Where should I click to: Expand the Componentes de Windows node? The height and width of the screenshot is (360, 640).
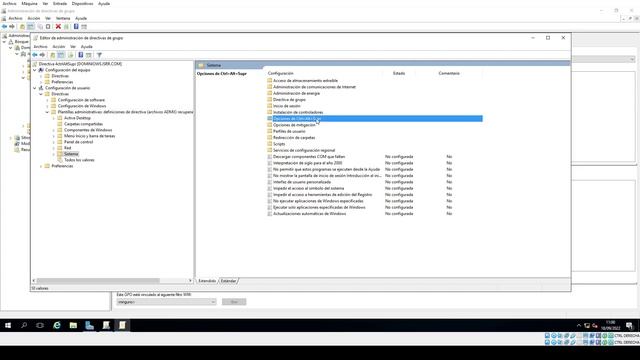pyautogui.click(x=54, y=130)
